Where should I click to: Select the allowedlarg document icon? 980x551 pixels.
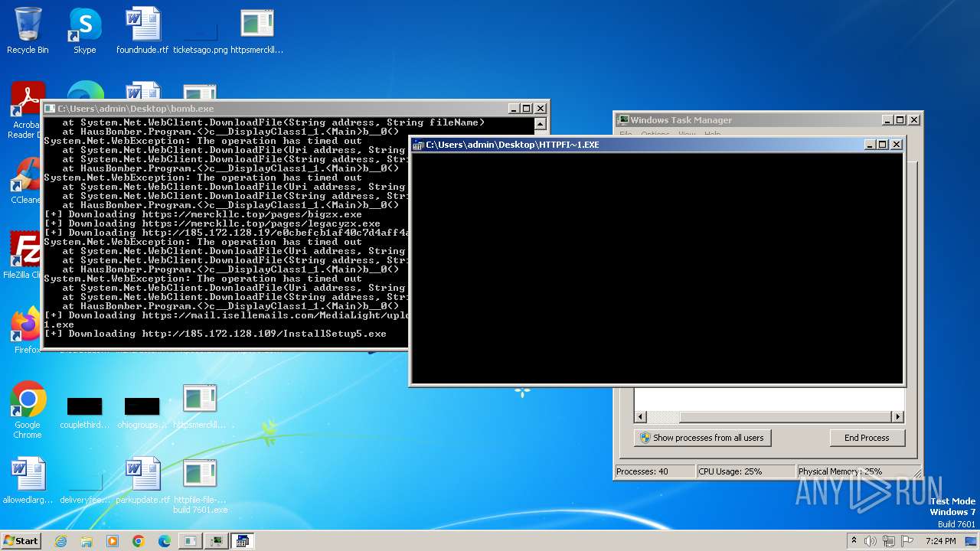click(x=28, y=481)
